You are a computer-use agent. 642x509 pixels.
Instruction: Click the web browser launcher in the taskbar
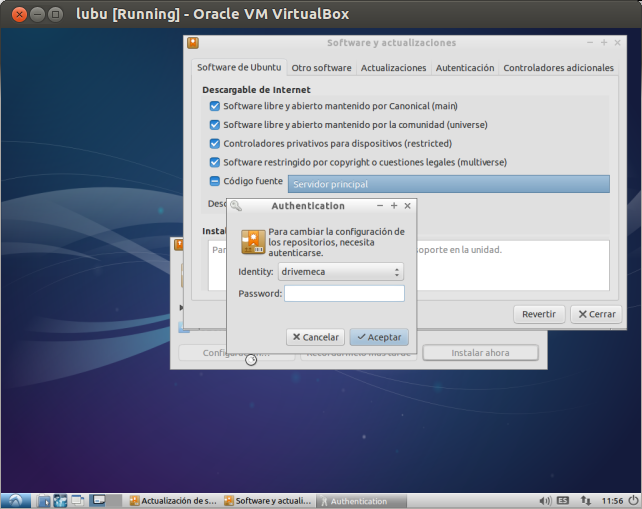point(61,501)
